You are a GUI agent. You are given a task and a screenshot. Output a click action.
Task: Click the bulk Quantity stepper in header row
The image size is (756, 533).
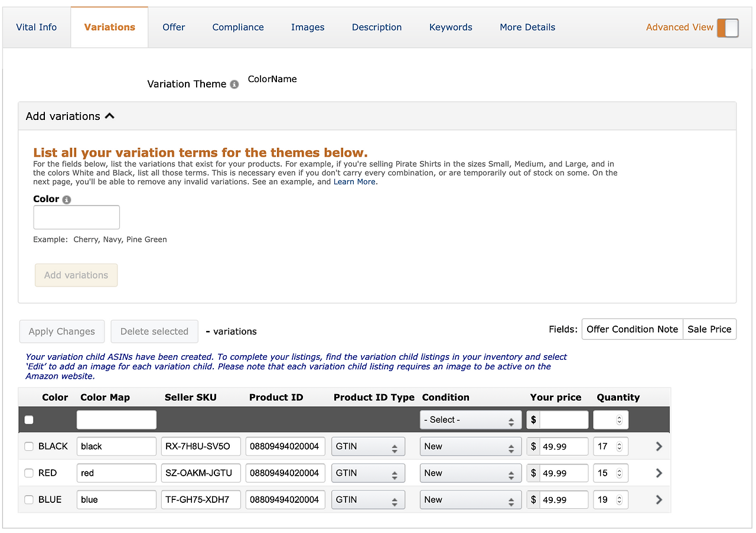pos(611,420)
